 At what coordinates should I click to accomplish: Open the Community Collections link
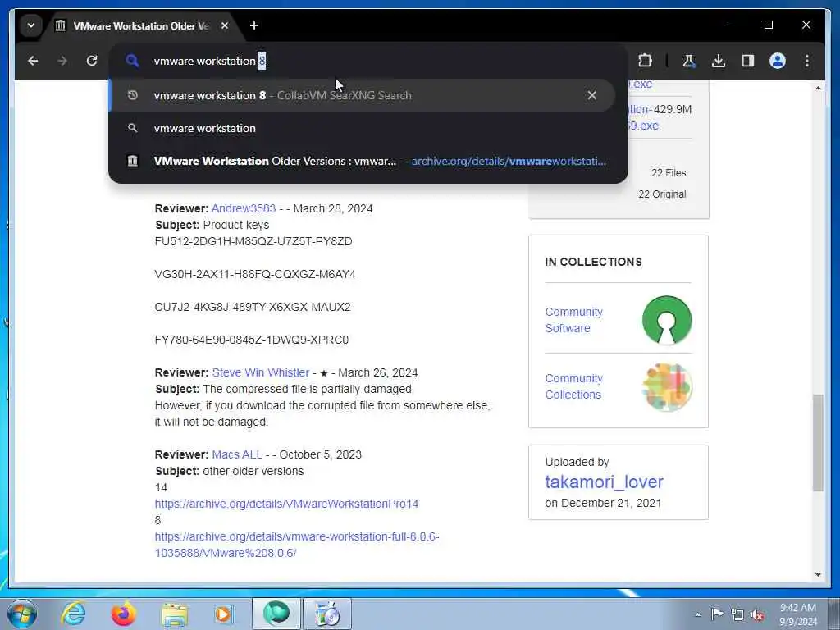pyautogui.click(x=573, y=386)
